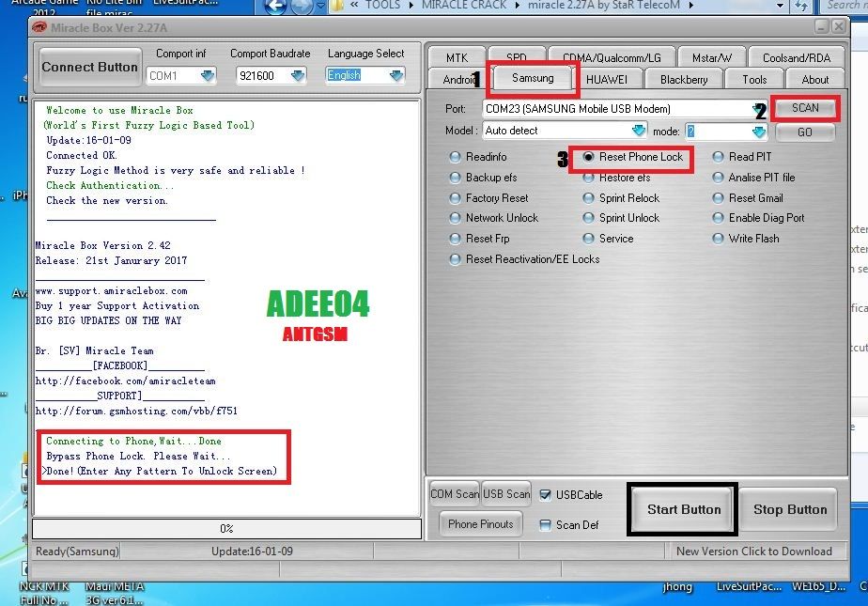This screenshot has height=606, width=868.
Task: Open the CDMA/Qualcomm/LG tab
Action: pos(612,57)
